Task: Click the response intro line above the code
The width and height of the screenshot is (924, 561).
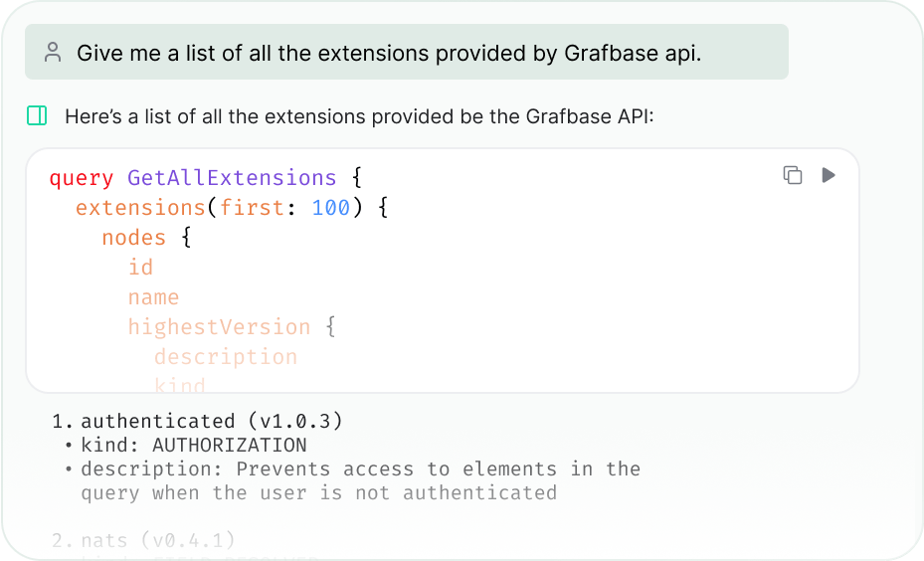Action: coord(358,116)
